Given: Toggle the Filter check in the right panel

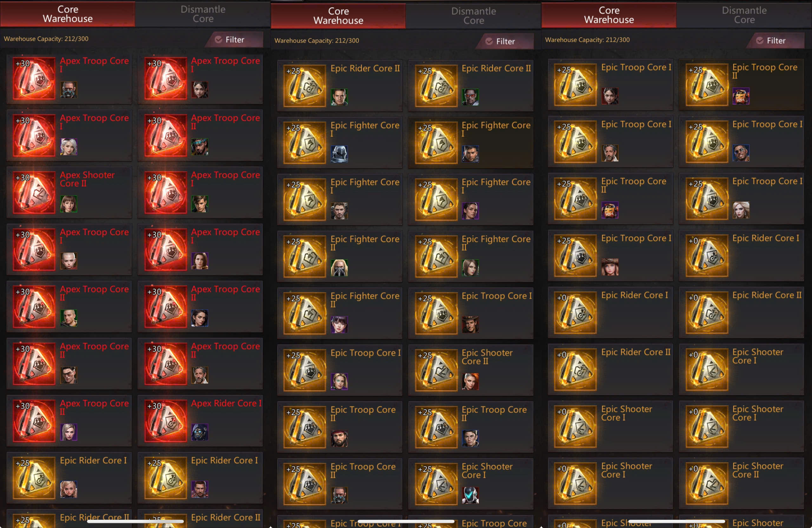Looking at the screenshot, I should click(x=759, y=41).
